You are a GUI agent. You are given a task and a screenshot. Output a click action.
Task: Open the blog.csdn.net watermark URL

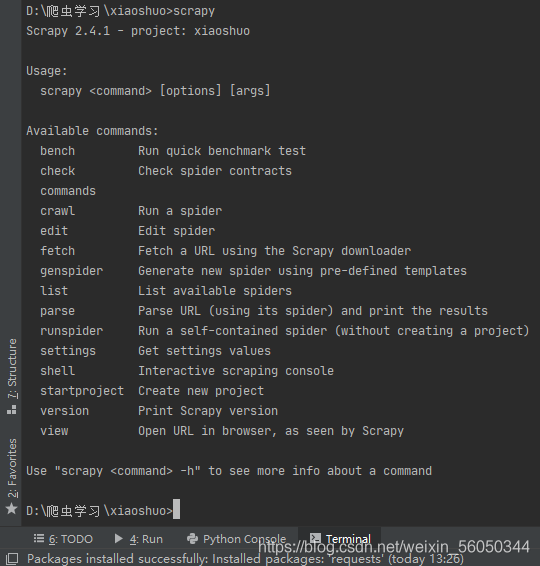(x=394, y=547)
